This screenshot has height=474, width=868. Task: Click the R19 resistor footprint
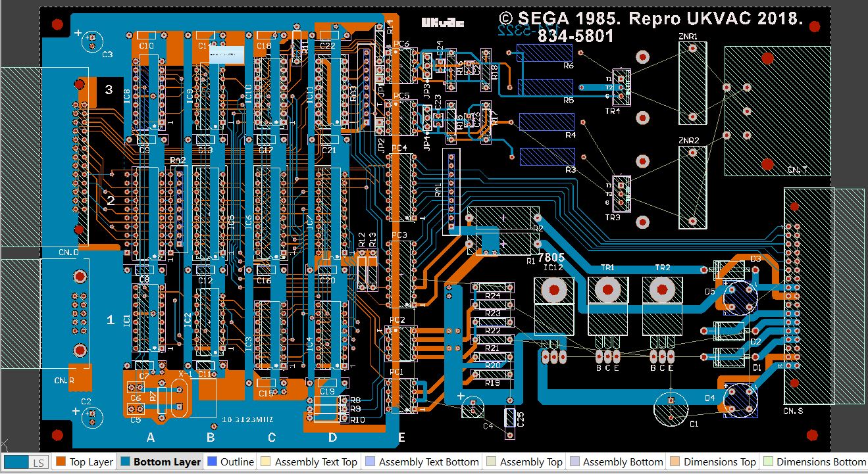[x=493, y=374]
